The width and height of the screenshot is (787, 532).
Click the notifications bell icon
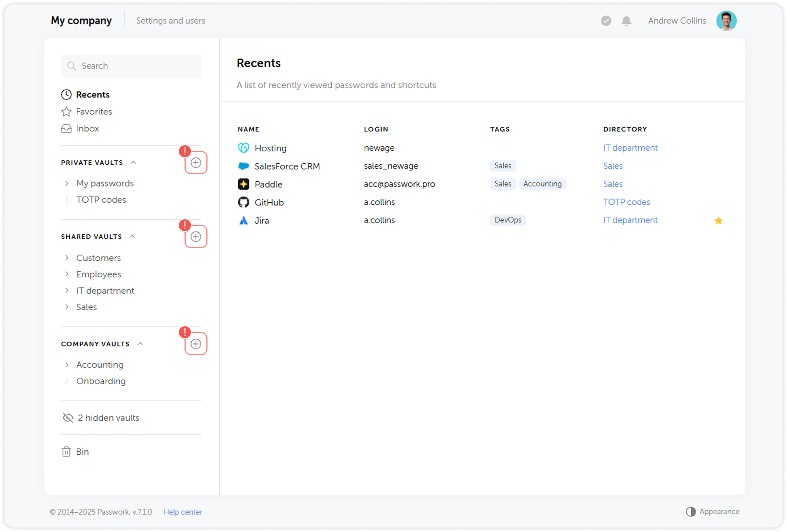click(627, 21)
